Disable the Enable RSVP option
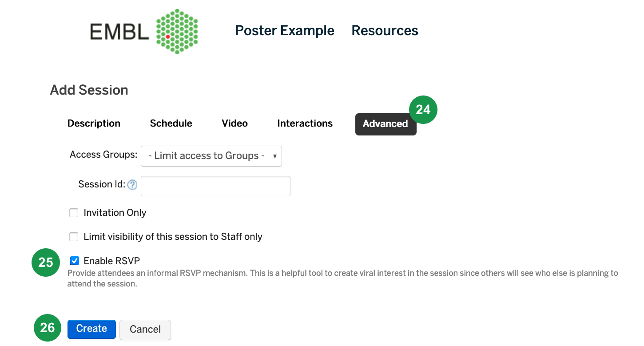This screenshot has width=644, height=346. (74, 261)
